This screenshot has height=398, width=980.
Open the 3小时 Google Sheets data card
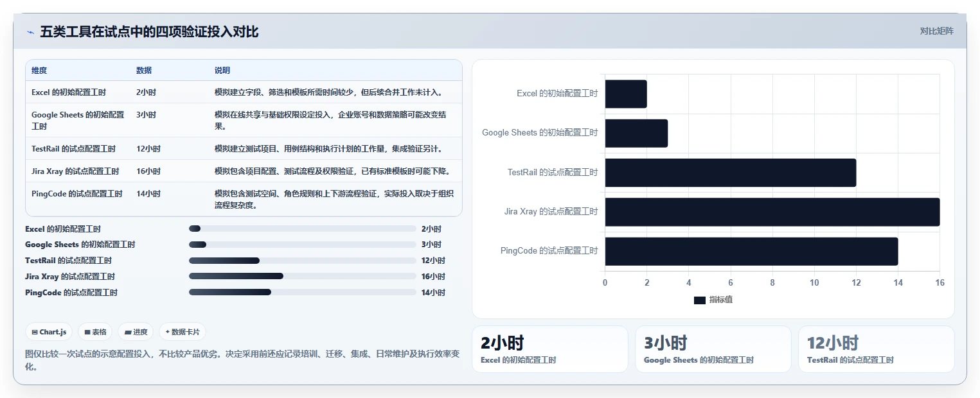click(713, 349)
